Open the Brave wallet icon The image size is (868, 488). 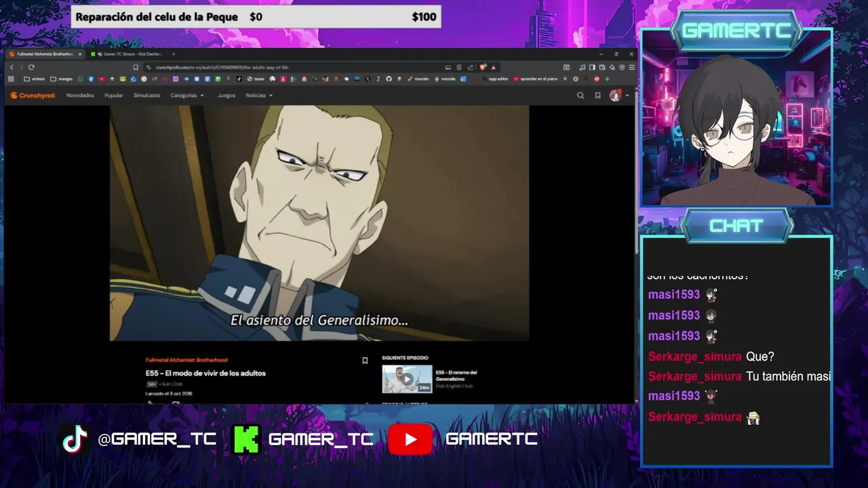point(602,67)
